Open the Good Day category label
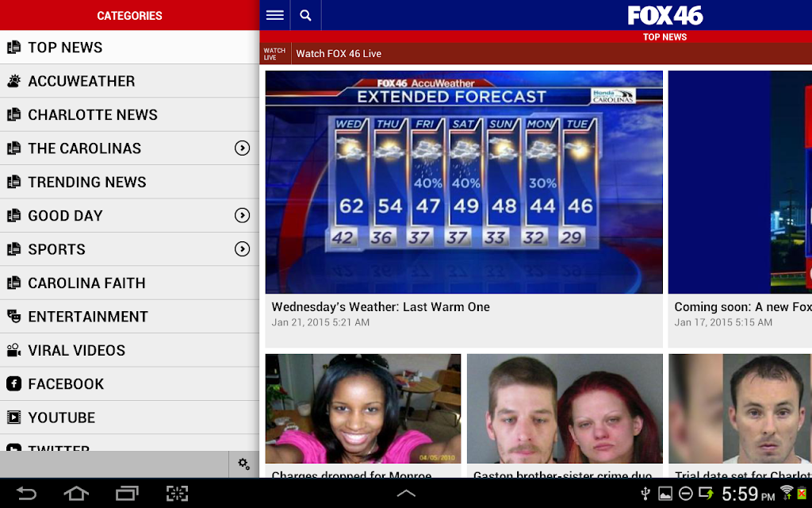Viewport: 812px width, 508px height. click(x=65, y=216)
